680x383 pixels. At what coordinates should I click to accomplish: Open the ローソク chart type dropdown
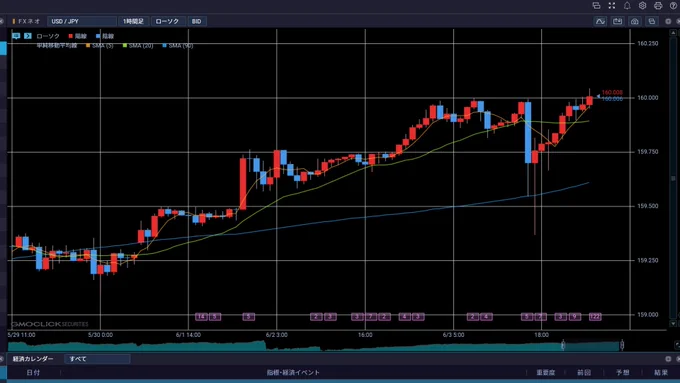tap(168, 21)
